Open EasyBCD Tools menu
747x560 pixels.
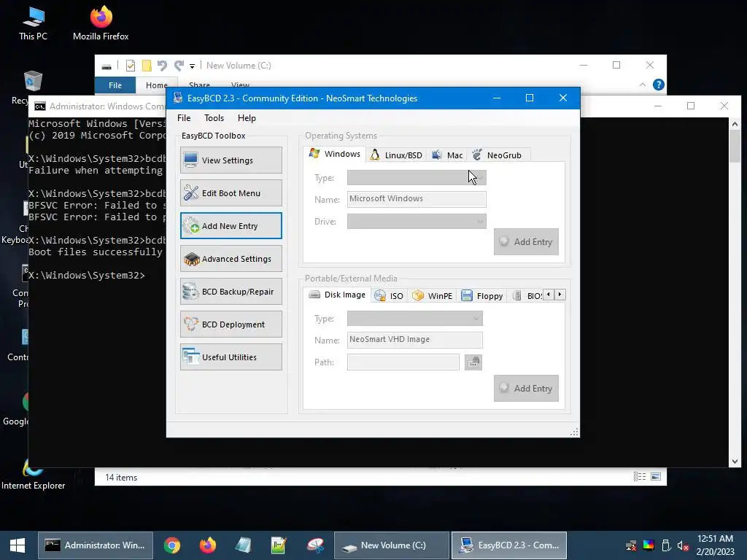tap(214, 118)
